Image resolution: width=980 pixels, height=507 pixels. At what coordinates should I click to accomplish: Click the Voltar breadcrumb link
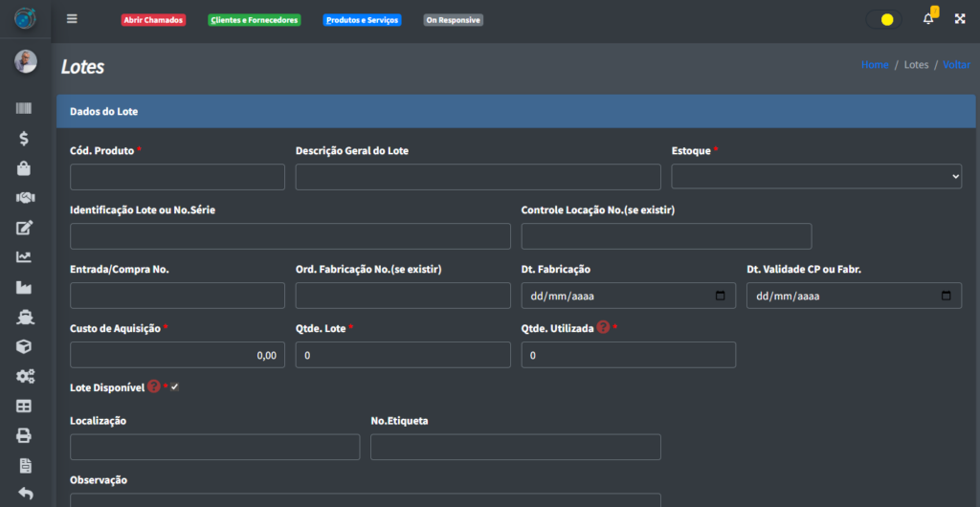click(x=956, y=65)
